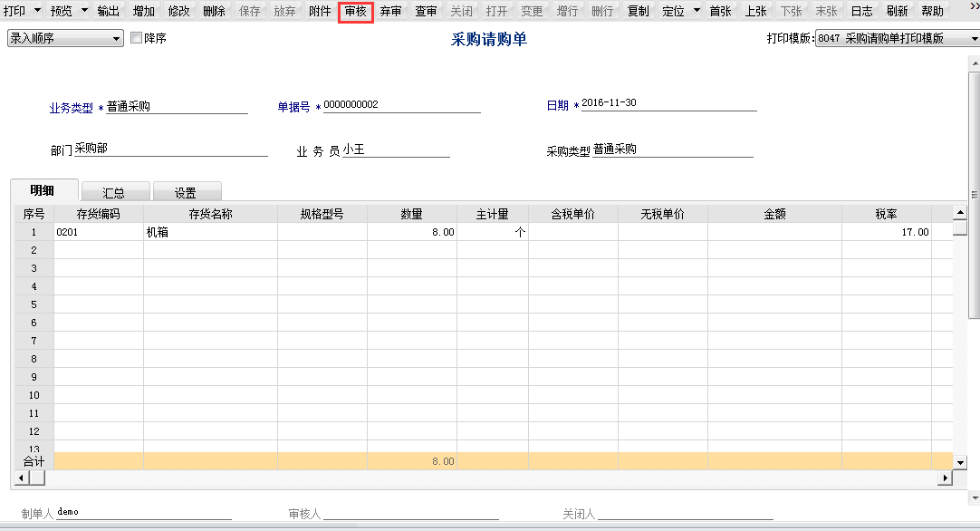Click the 删行 icon to delete a row
Viewport: 980px width, 531px height.
pos(600,13)
